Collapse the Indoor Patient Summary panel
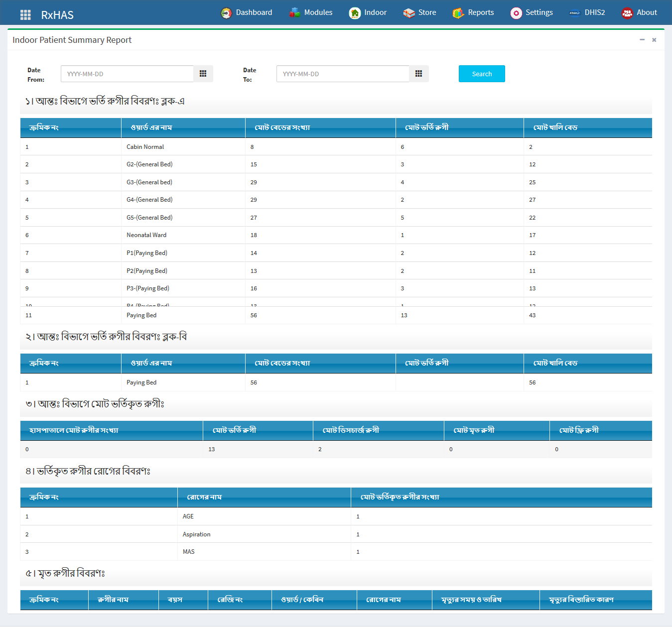The height and width of the screenshot is (633, 672). [x=642, y=40]
